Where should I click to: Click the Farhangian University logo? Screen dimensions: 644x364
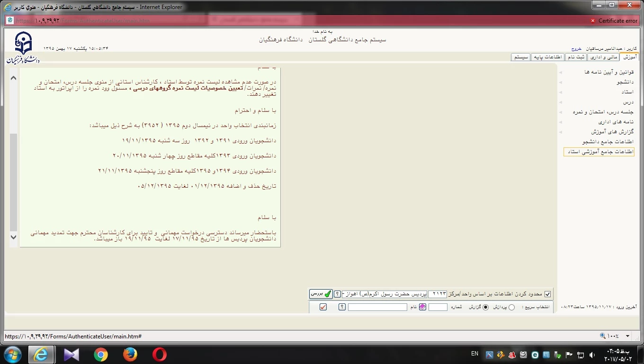pos(23,47)
